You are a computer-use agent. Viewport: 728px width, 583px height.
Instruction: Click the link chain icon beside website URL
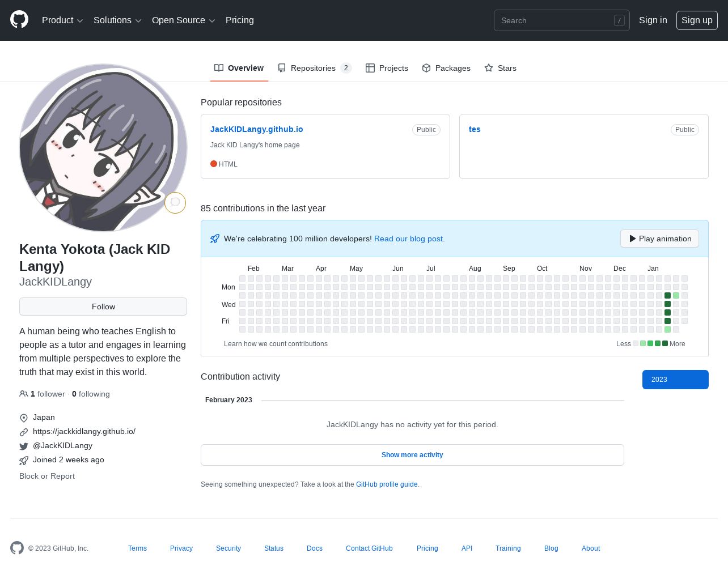[24, 432]
